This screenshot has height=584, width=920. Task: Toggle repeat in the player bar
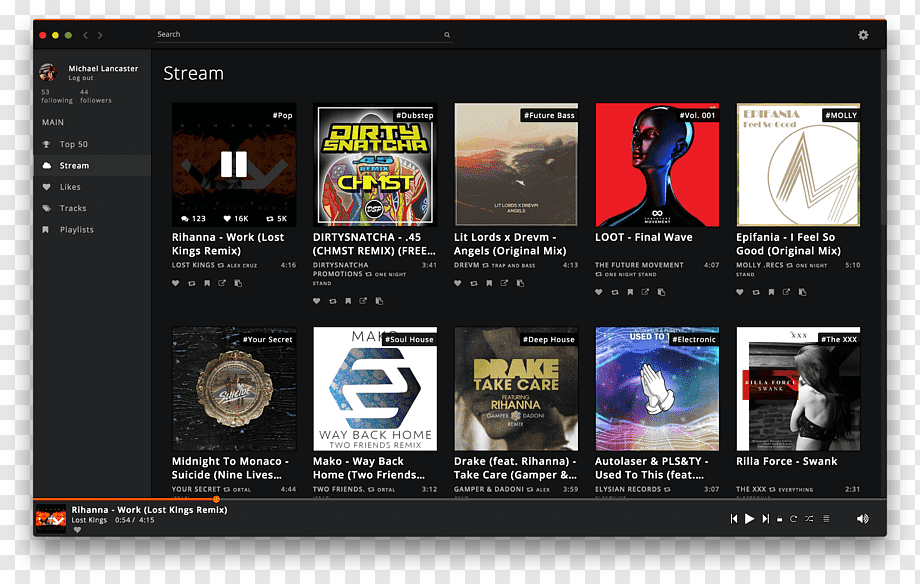(x=793, y=518)
